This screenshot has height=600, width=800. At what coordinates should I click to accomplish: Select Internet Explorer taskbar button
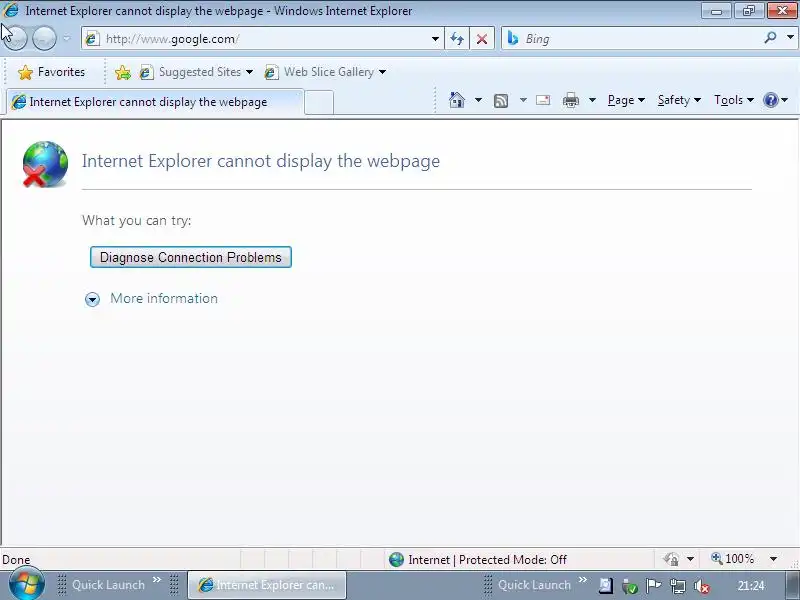click(267, 585)
